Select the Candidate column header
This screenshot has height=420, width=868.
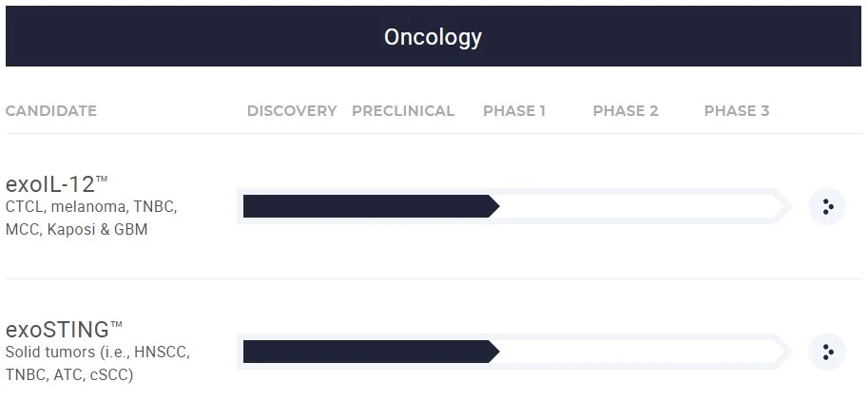(51, 111)
